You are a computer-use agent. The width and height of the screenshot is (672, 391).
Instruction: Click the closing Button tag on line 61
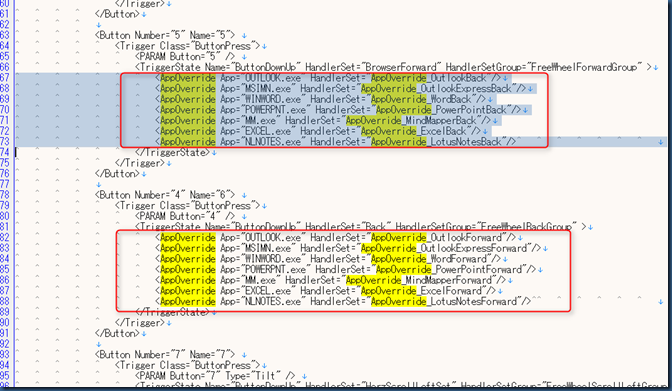click(x=117, y=14)
